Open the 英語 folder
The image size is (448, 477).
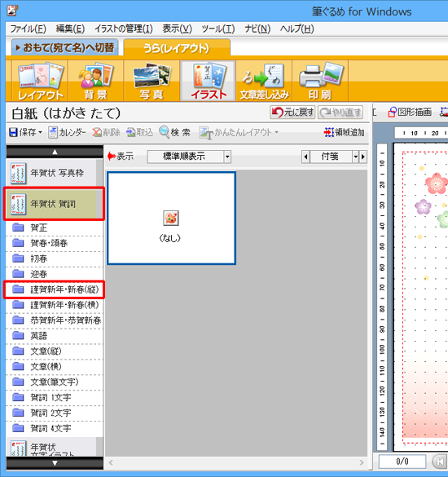pyautogui.click(x=54, y=336)
